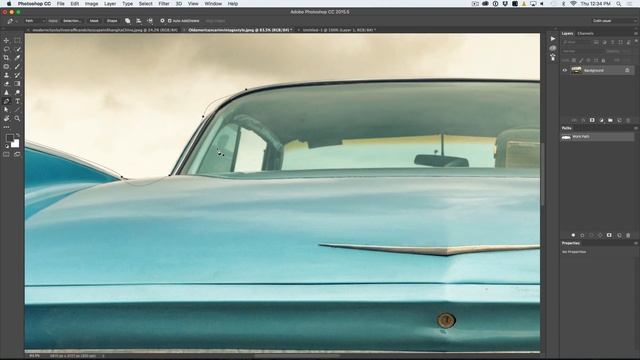Select the Horizontal Type tool
This screenshot has width=640, height=360.
[x=17, y=101]
